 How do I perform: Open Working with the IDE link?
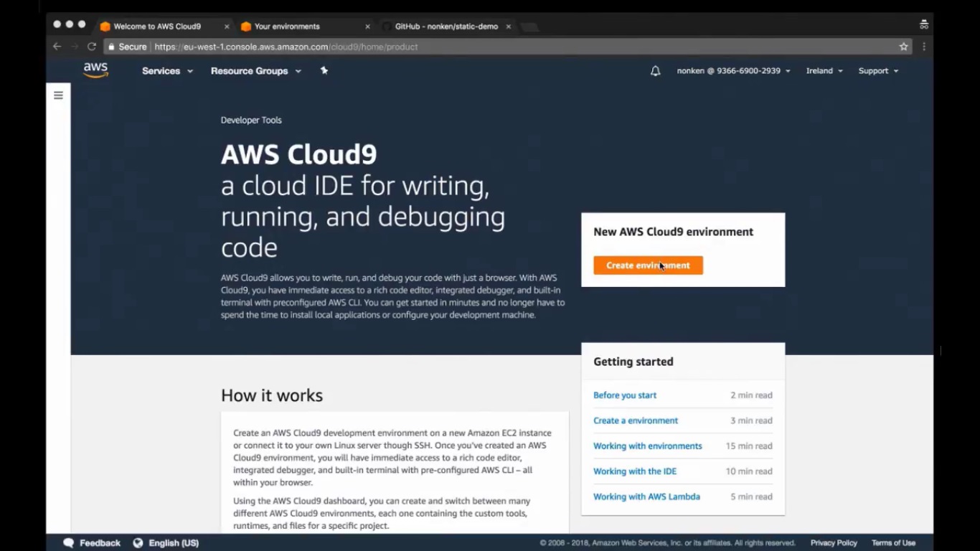pos(635,471)
